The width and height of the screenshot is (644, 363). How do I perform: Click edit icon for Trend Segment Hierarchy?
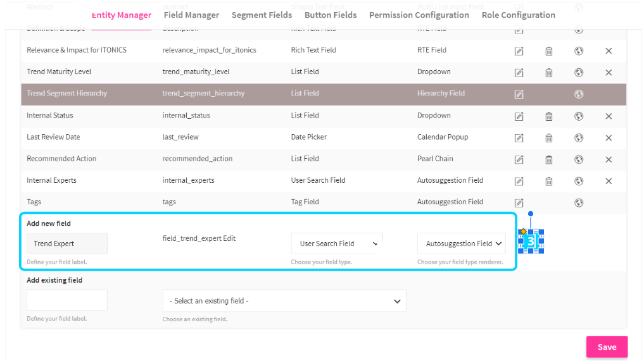(x=519, y=94)
